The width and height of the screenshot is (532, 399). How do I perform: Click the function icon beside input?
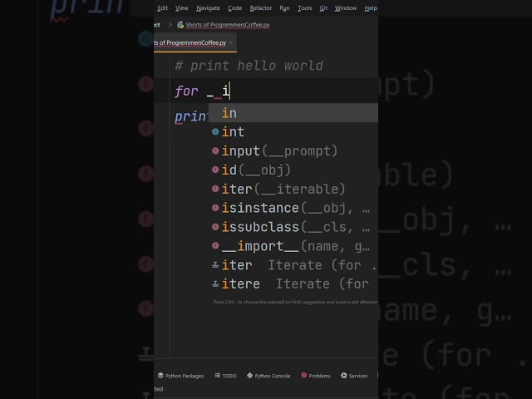(x=215, y=150)
